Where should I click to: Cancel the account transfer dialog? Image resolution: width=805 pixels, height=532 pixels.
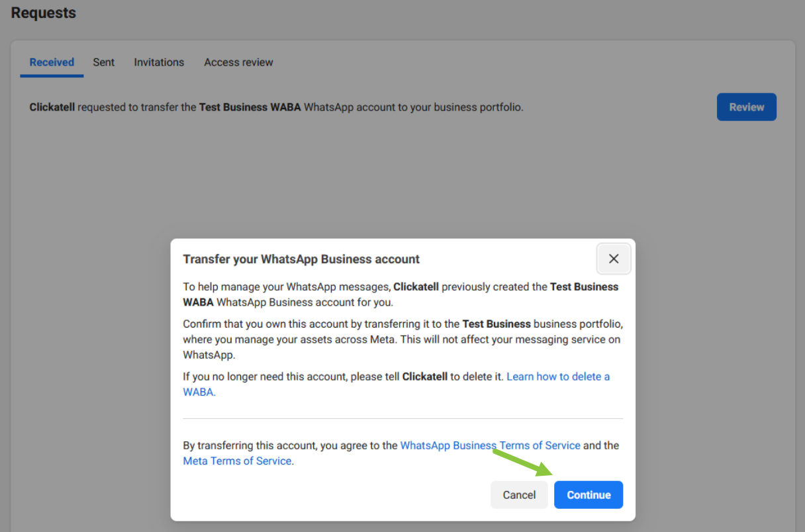coord(519,495)
